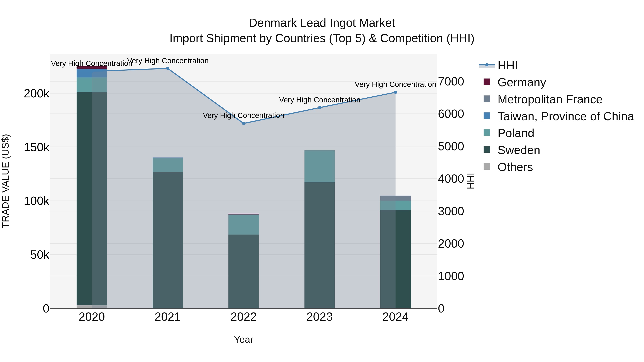Click the 7000 HHI axis tick label

point(451,82)
